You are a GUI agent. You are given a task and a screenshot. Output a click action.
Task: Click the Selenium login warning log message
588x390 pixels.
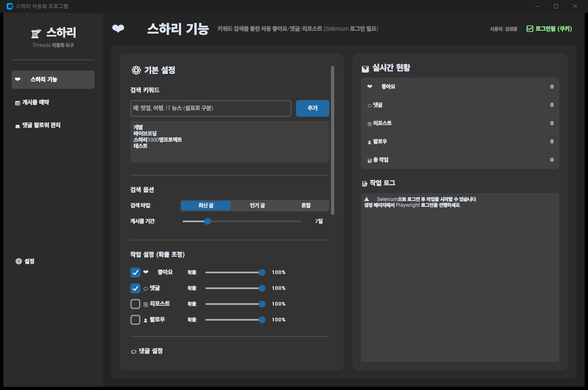point(421,202)
